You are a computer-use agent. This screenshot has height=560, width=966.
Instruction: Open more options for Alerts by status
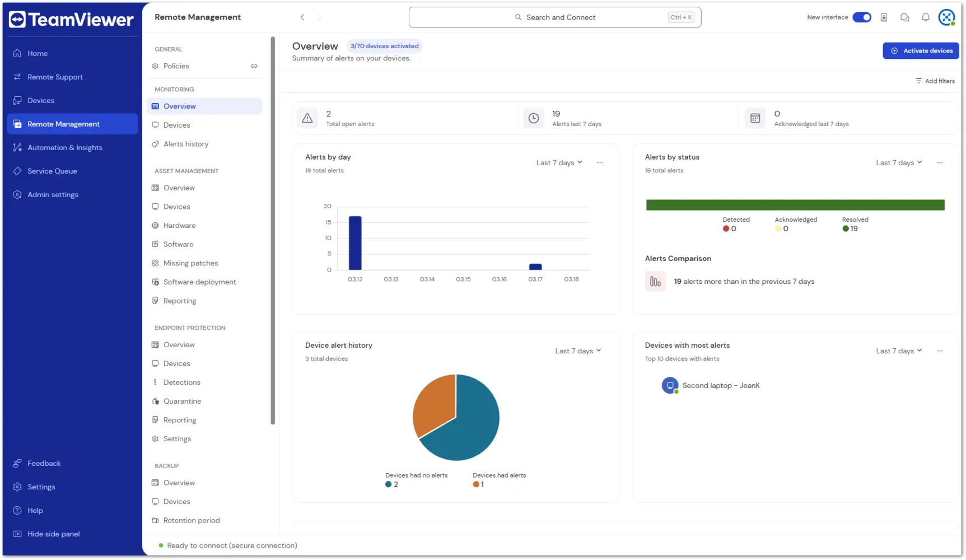[940, 163]
